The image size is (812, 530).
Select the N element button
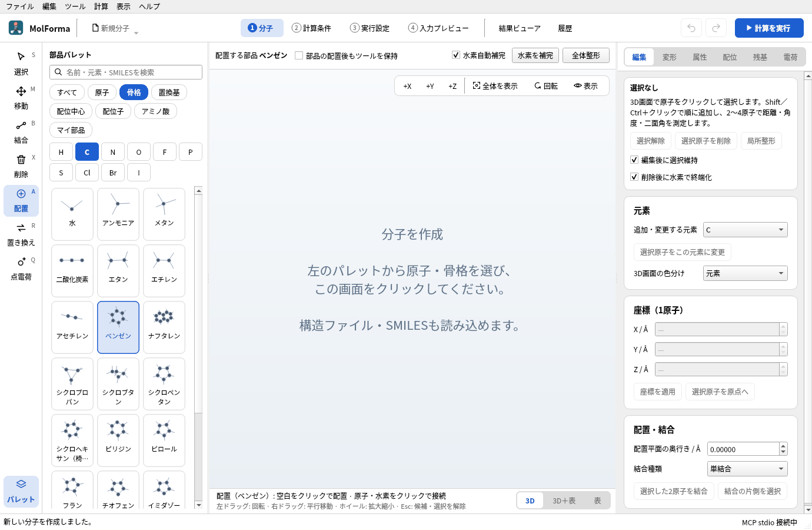(x=113, y=152)
